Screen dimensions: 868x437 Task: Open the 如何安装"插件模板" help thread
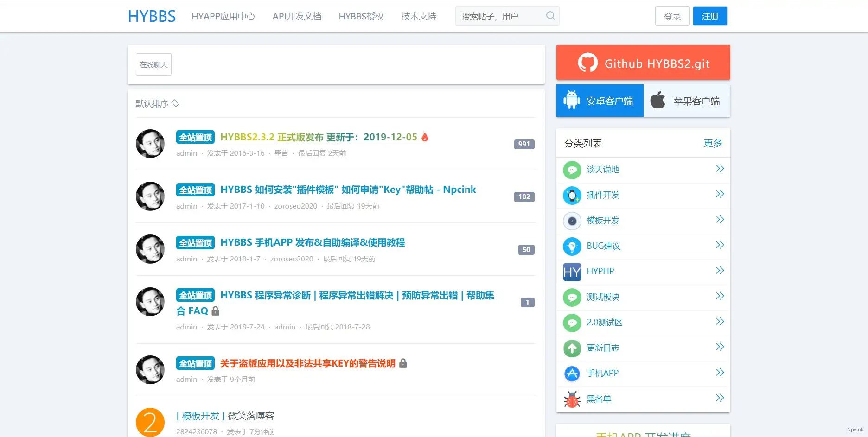click(x=348, y=190)
